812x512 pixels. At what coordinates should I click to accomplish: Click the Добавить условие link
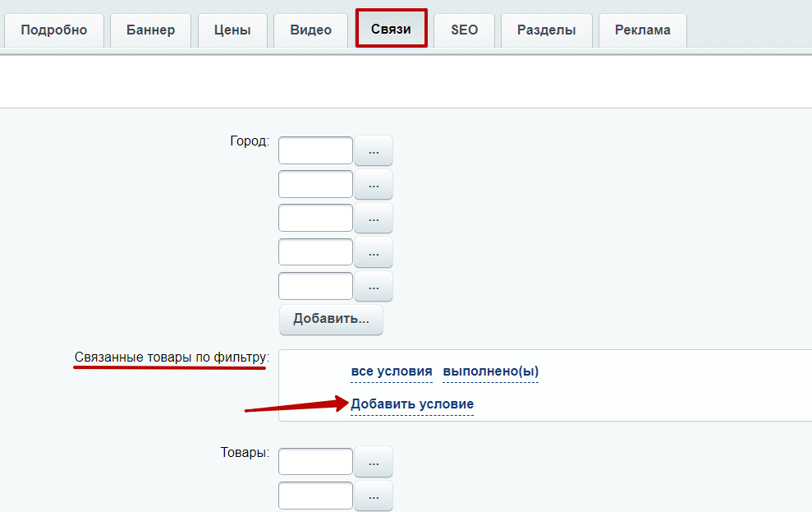coord(412,404)
